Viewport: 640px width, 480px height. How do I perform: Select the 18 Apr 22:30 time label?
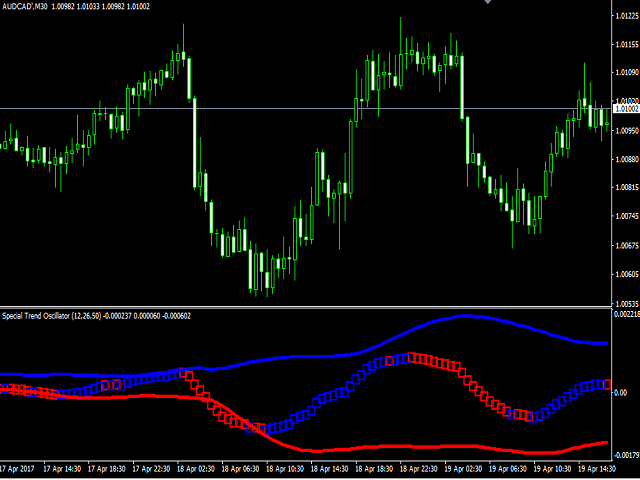418,469
